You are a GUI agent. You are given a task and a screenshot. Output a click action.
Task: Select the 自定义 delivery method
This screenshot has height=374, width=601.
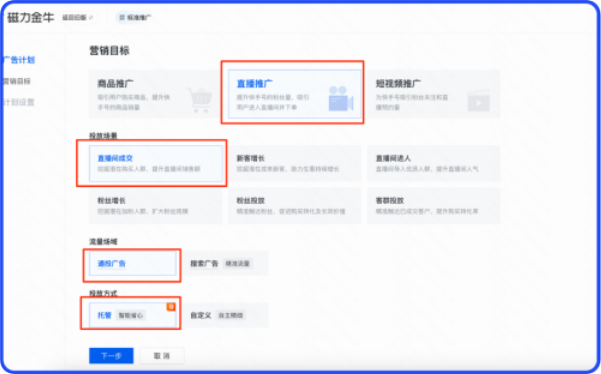[225, 315]
